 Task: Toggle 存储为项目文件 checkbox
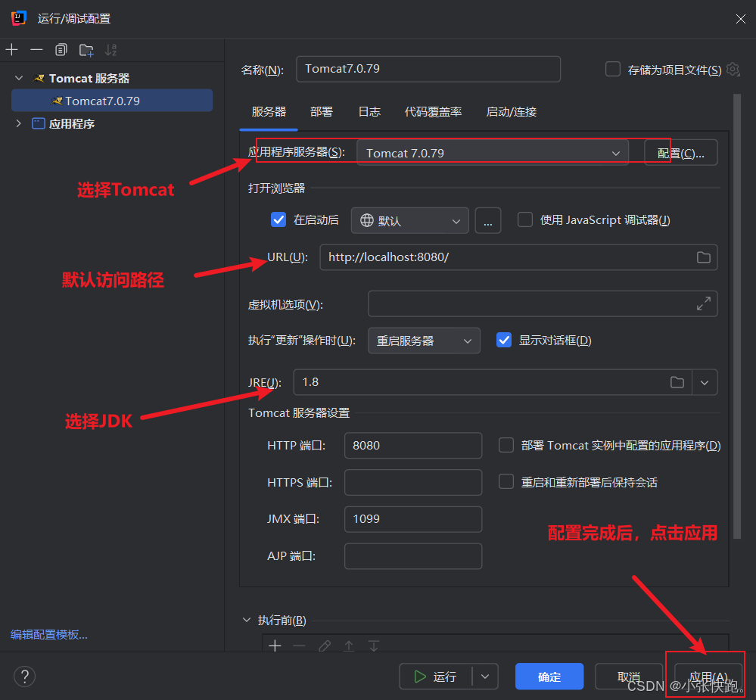(613, 69)
